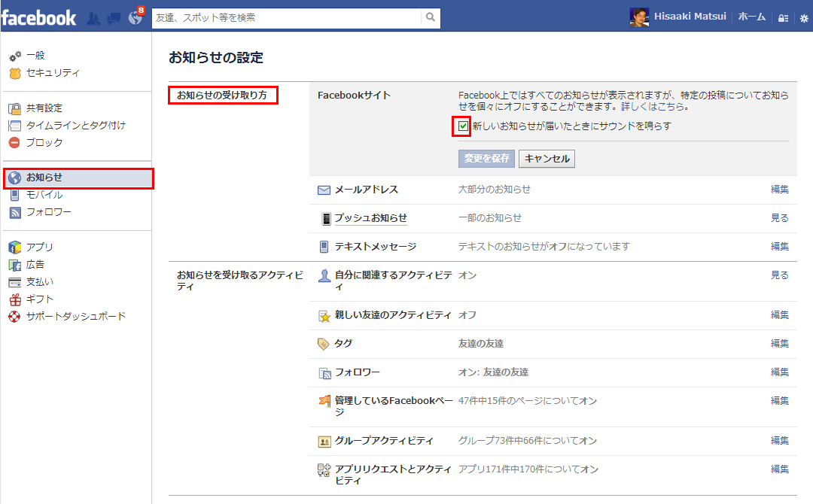Click 編集 in the タグ row
This screenshot has height=504, width=813.
coord(780,343)
